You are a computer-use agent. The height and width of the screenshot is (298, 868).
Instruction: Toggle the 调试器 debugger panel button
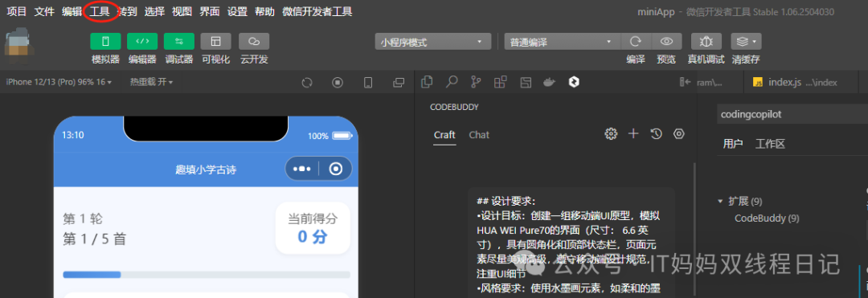tap(178, 42)
